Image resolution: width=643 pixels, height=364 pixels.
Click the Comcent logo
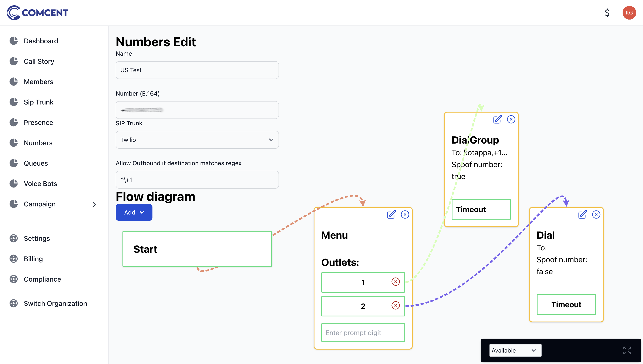coord(38,13)
